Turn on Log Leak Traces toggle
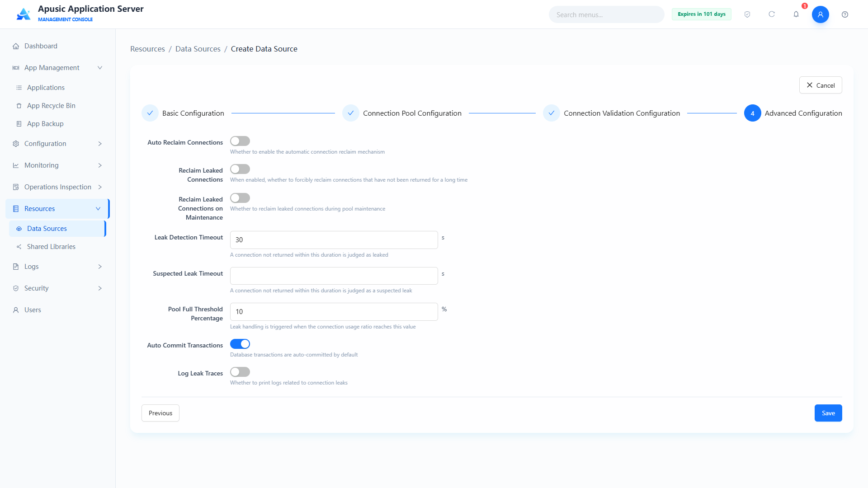 click(240, 372)
